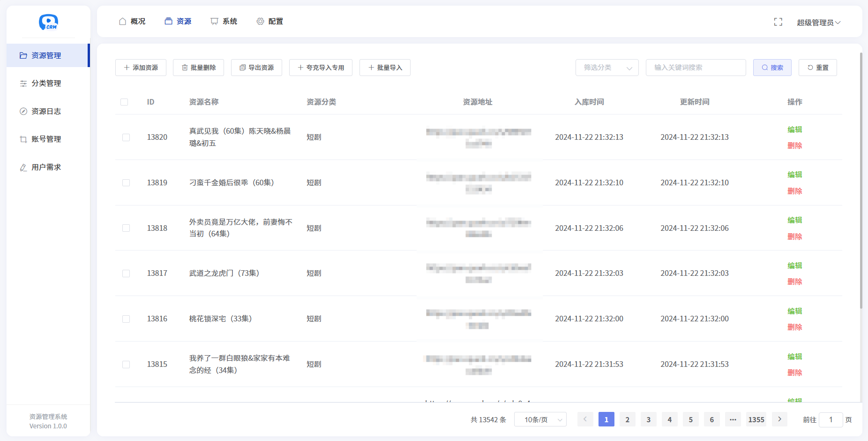
Task: Click 共 13542 条 total count text
Action: (x=488, y=420)
